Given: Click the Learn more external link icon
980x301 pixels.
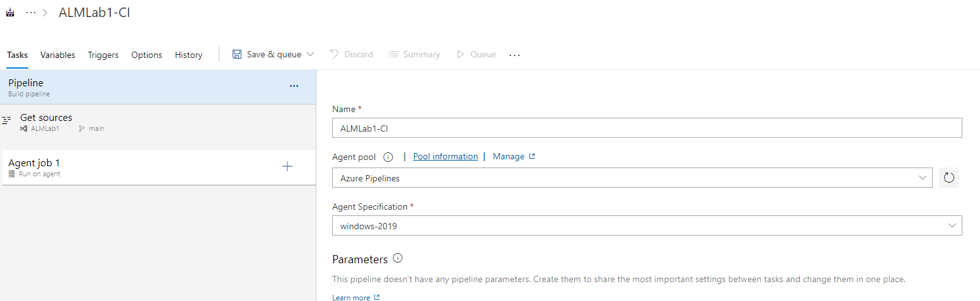Looking at the screenshot, I should point(377,297).
